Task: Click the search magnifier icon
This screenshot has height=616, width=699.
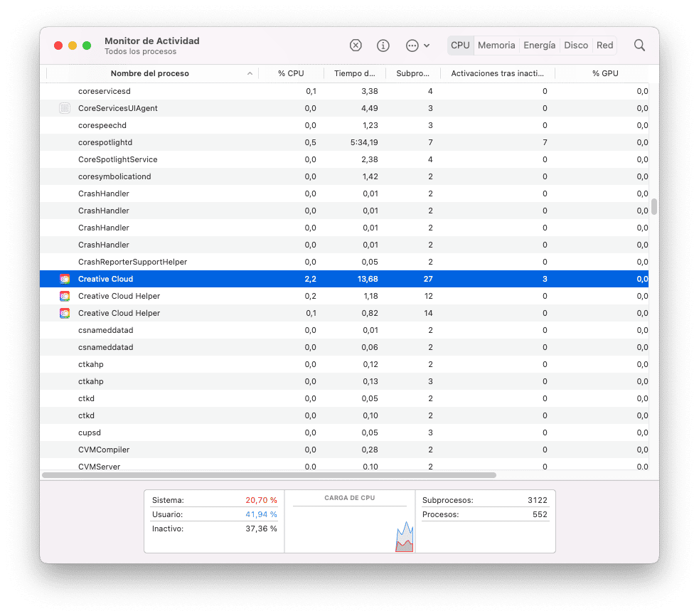Action: click(x=639, y=46)
